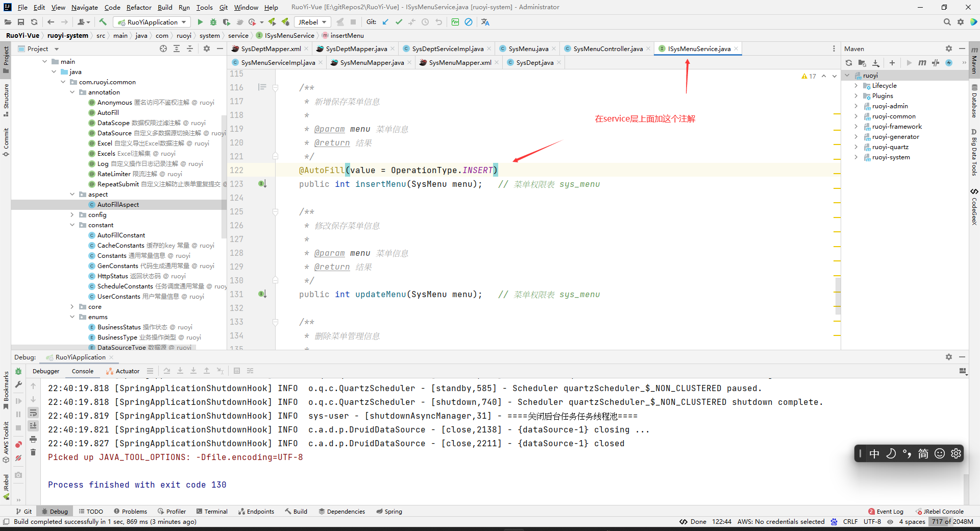The height and width of the screenshot is (531, 980).
Task: Collapse the annotation package in project tree
Action: (72, 92)
